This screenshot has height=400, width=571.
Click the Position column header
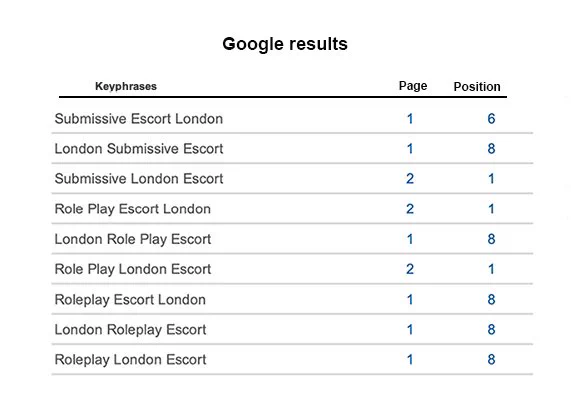pos(477,87)
